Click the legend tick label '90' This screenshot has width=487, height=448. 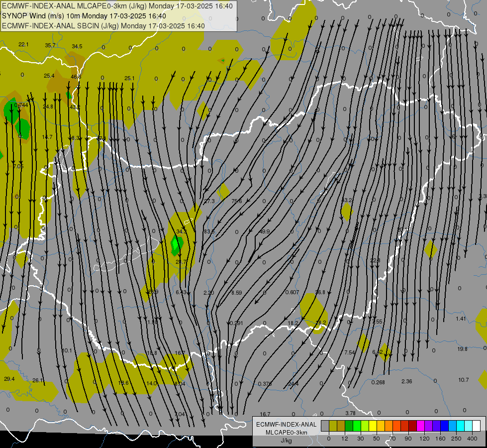pyautogui.click(x=408, y=439)
